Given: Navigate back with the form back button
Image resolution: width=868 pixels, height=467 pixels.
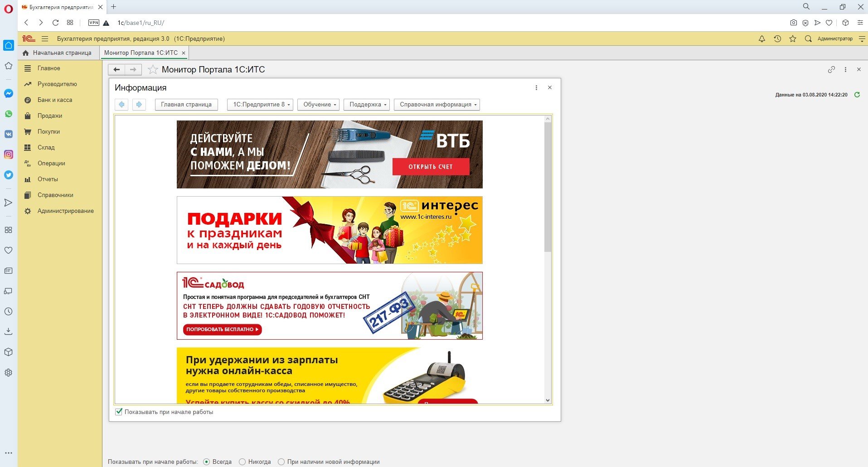Looking at the screenshot, I should pyautogui.click(x=116, y=69).
